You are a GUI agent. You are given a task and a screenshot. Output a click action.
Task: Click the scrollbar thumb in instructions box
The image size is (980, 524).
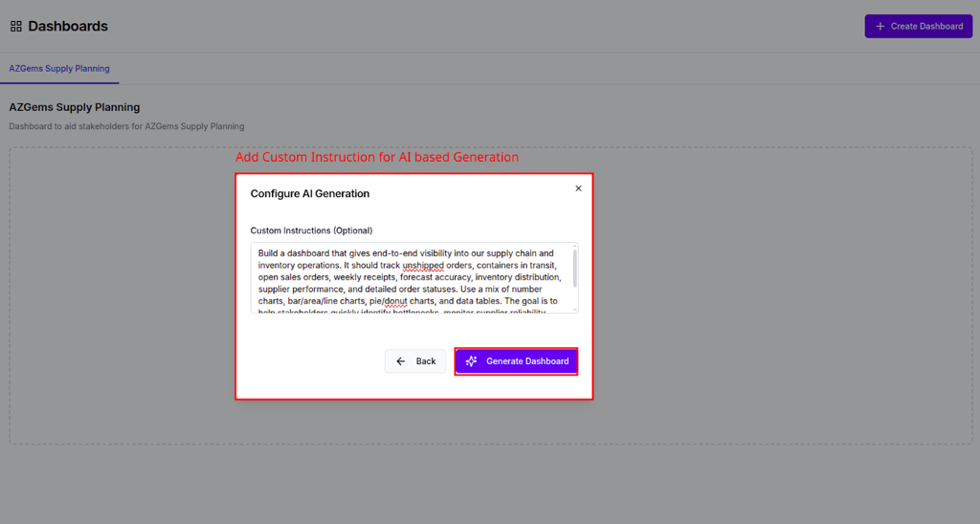pos(574,269)
